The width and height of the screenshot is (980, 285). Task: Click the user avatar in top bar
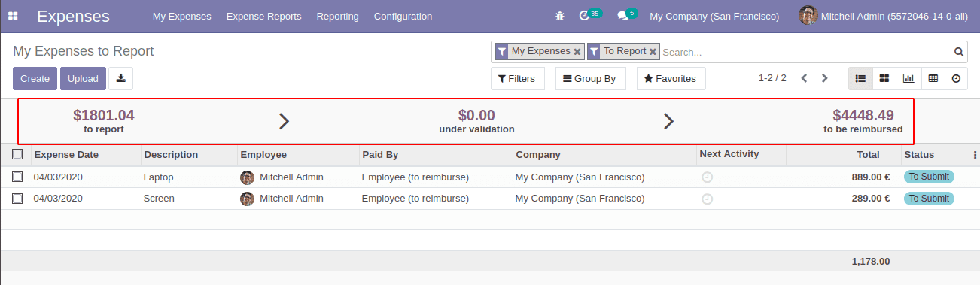pyautogui.click(x=808, y=16)
